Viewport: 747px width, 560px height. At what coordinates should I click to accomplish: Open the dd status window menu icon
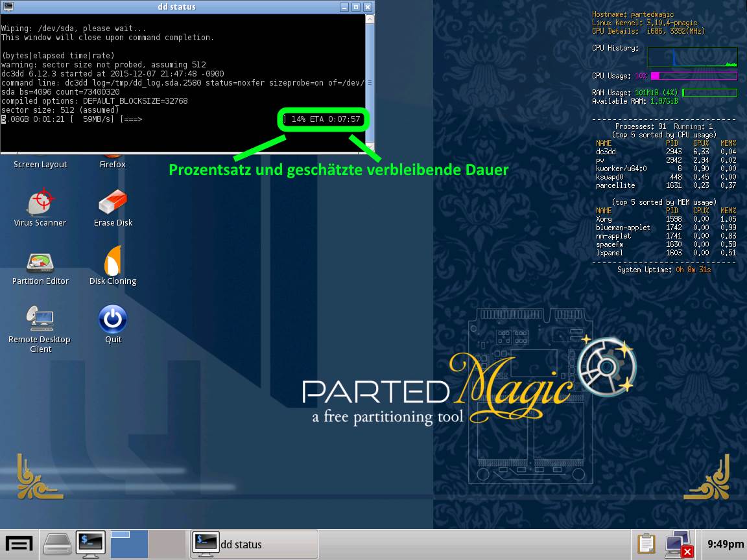coord(8,6)
